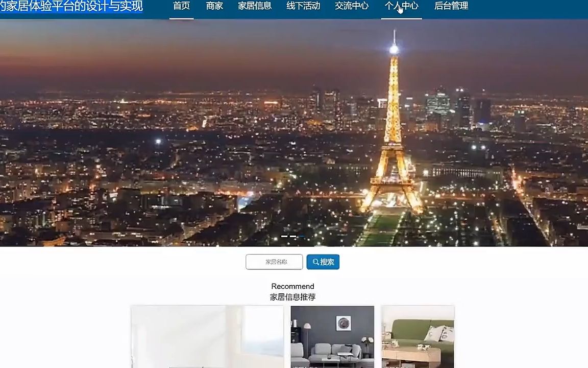
Task: Open the 家居信息 navigation item
Action: point(255,6)
